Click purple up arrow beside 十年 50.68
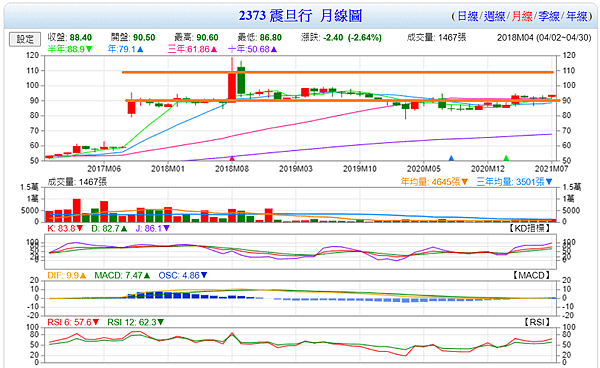The height and width of the screenshot is (368, 600). pos(274,49)
